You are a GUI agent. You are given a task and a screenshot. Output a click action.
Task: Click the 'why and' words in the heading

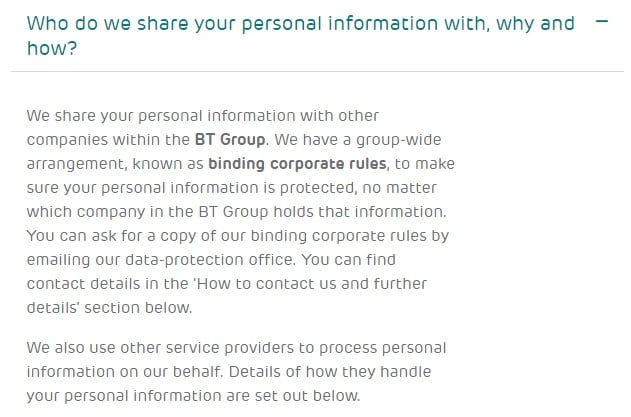coord(535,24)
